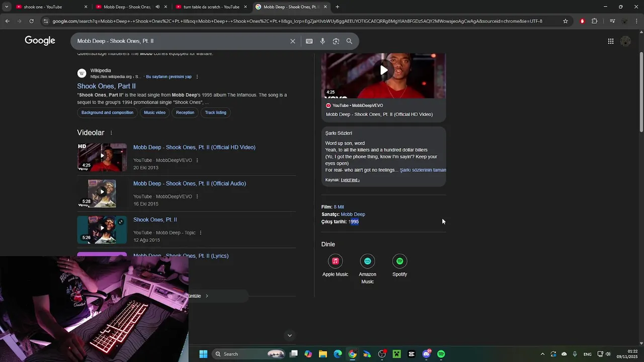Open the 'Shook Ones, Pt. II (Lyrics)' video link
This screenshot has height=362, width=644.
(181, 256)
